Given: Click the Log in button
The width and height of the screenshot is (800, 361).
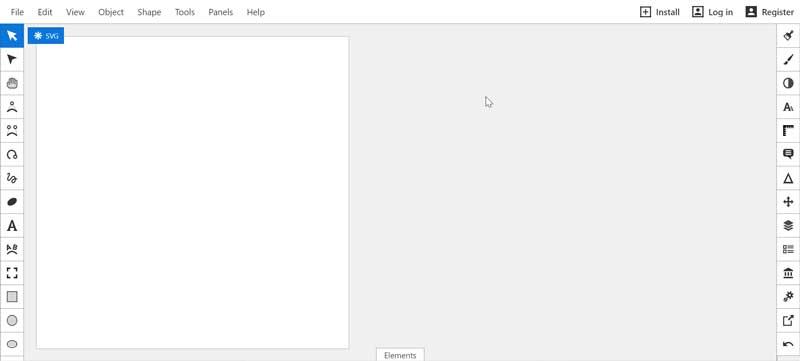Looking at the screenshot, I should pos(712,12).
